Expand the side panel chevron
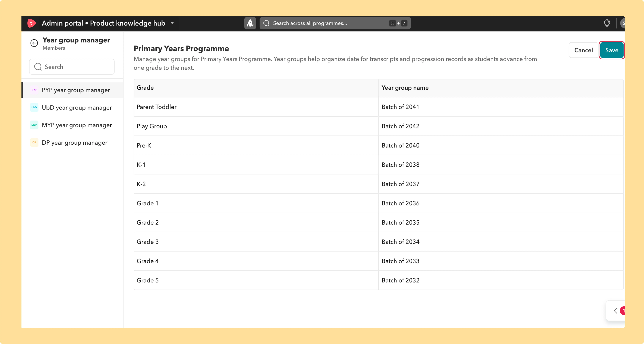The image size is (644, 344). (x=616, y=311)
